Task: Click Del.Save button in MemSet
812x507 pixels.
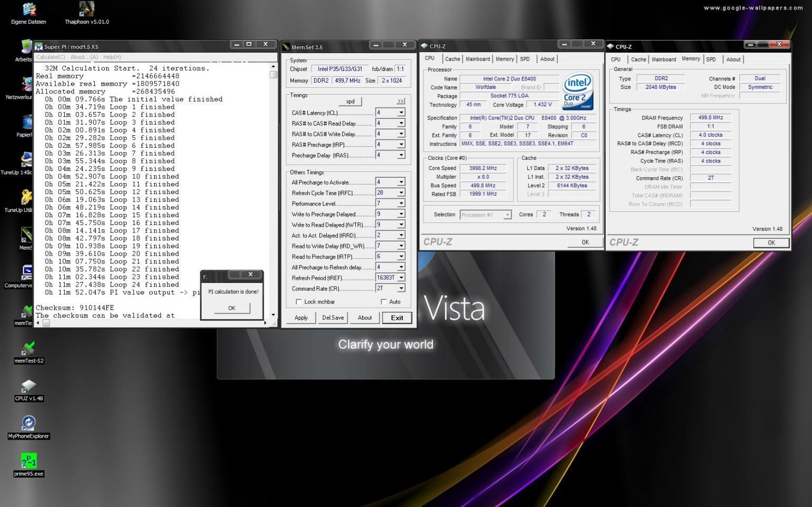Action: [x=333, y=318]
